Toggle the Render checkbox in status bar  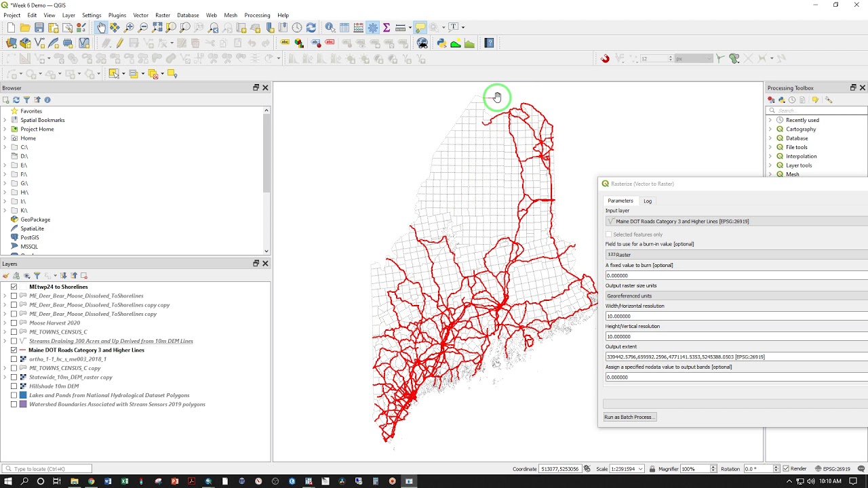click(786, 469)
